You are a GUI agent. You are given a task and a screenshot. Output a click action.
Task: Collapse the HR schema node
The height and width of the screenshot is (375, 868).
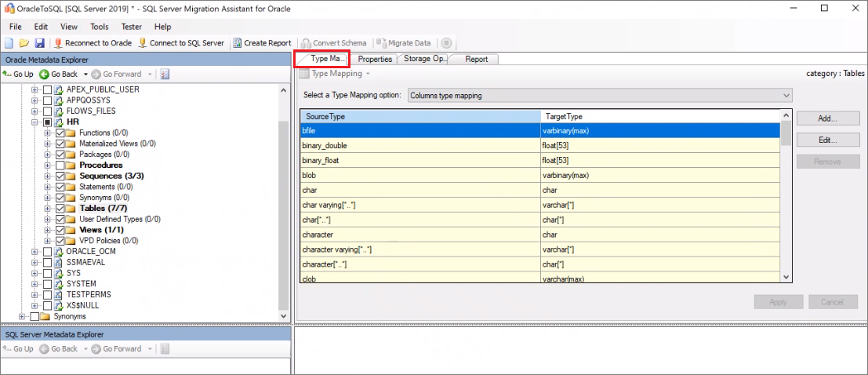(35, 122)
